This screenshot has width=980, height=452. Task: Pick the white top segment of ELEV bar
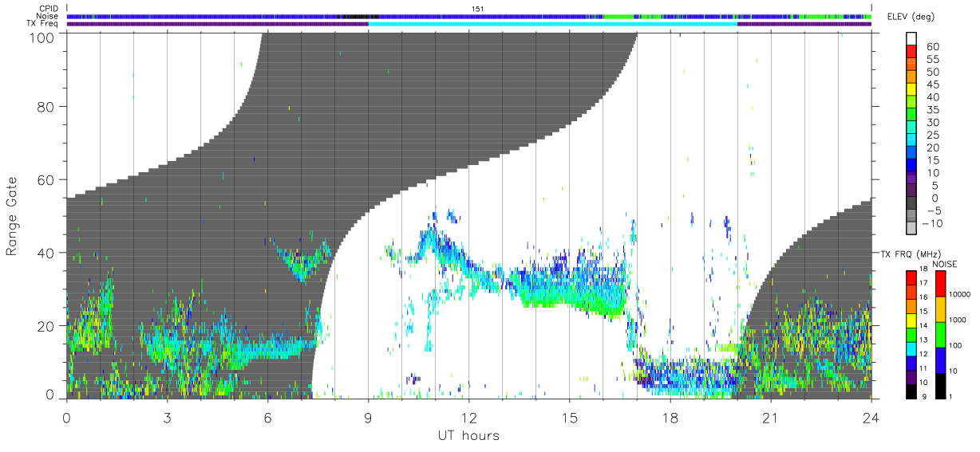912,40
